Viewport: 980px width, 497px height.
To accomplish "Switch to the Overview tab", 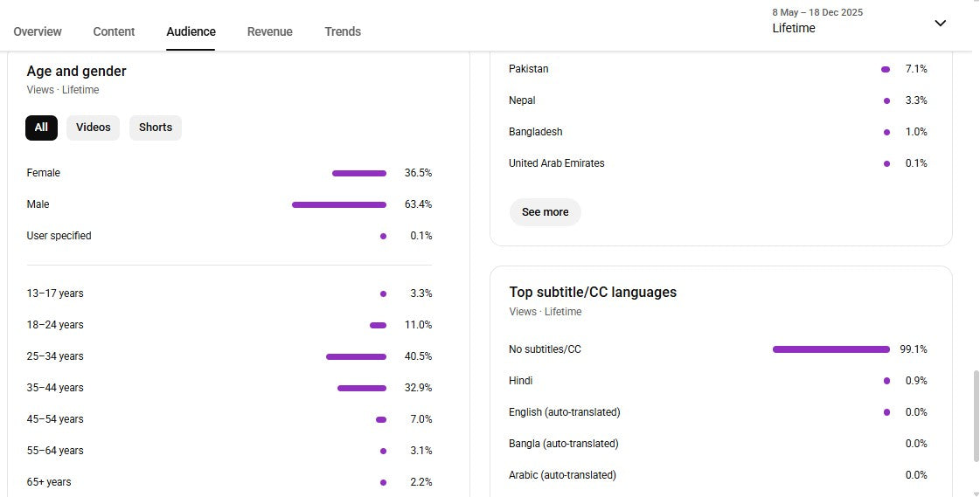I will tap(38, 31).
